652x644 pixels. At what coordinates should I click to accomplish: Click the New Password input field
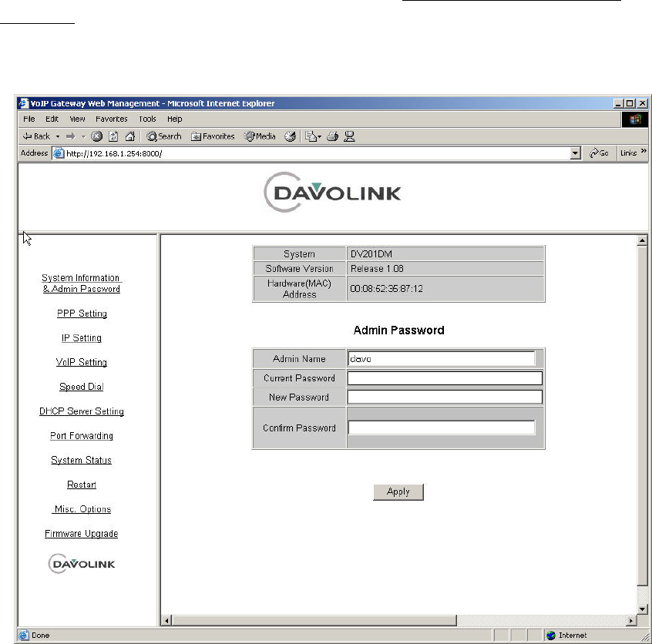[445, 397]
